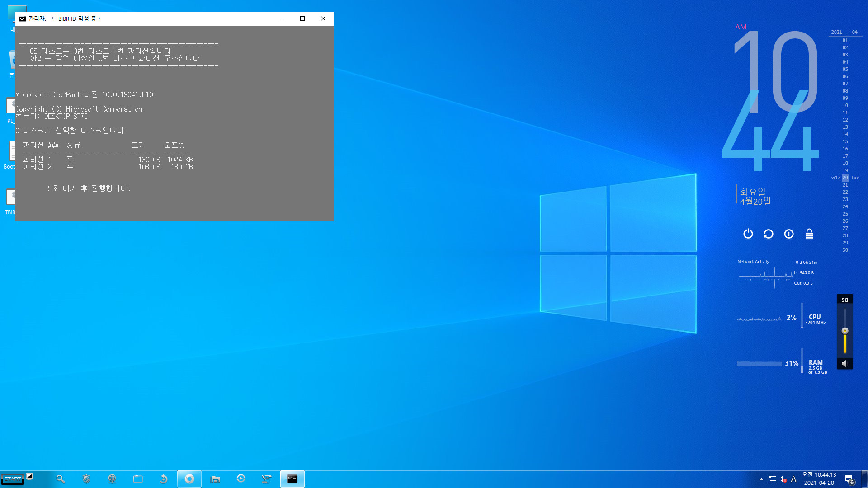The image size is (868, 488).
Task: Mute via the speaker icon under volume slider
Action: pyautogui.click(x=844, y=363)
